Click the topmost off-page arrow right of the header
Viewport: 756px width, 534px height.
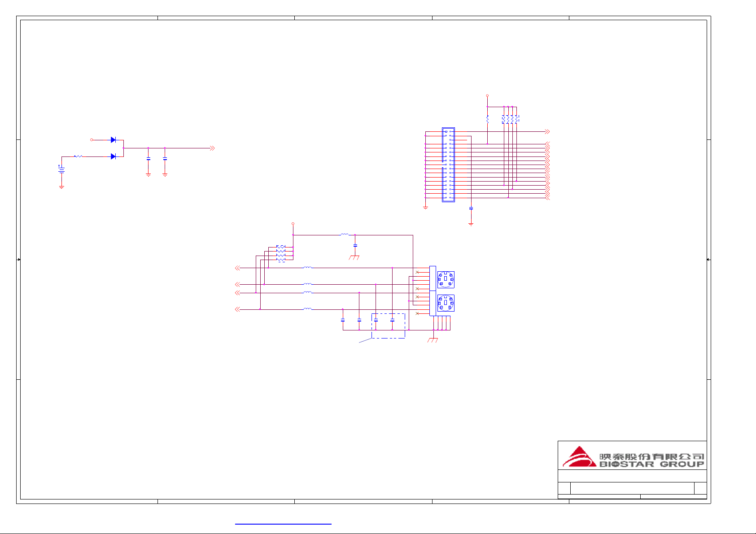coord(547,132)
